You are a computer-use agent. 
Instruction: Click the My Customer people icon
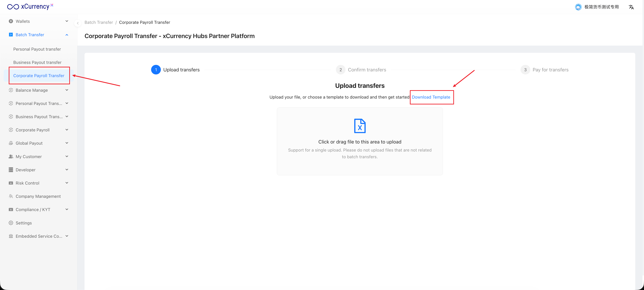tap(11, 157)
